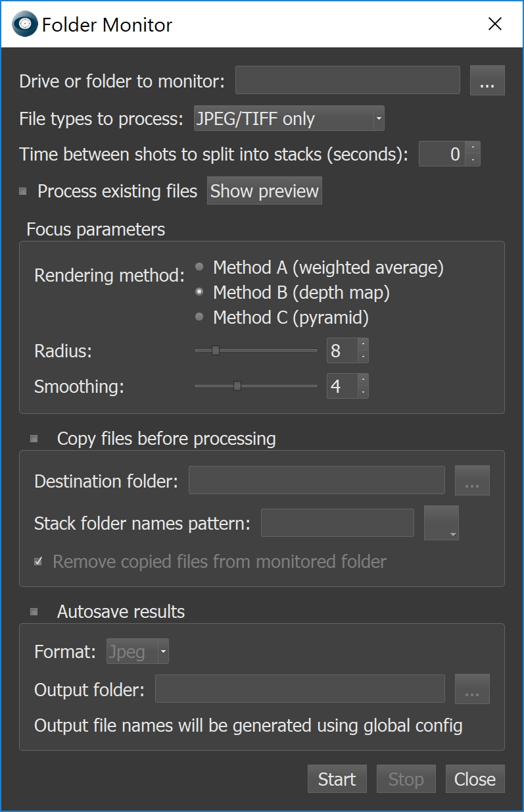
Task: Click the Radius slider track
Action: (x=276, y=351)
